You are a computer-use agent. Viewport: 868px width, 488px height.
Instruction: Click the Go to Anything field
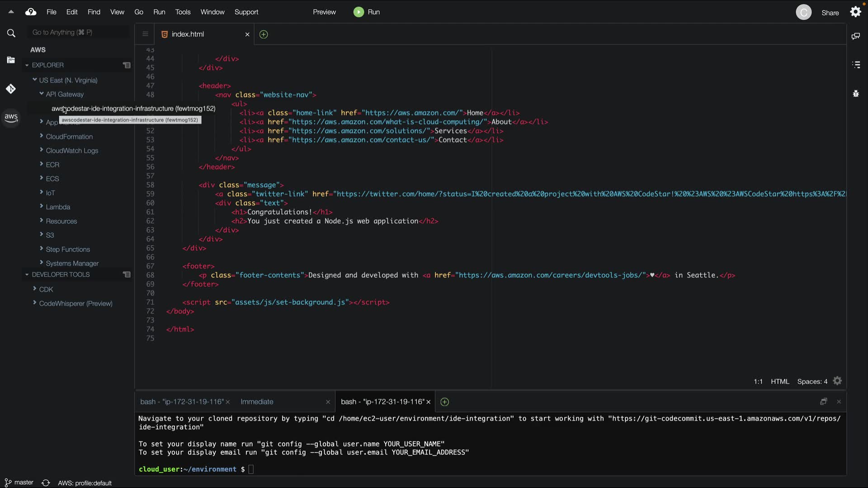click(77, 33)
